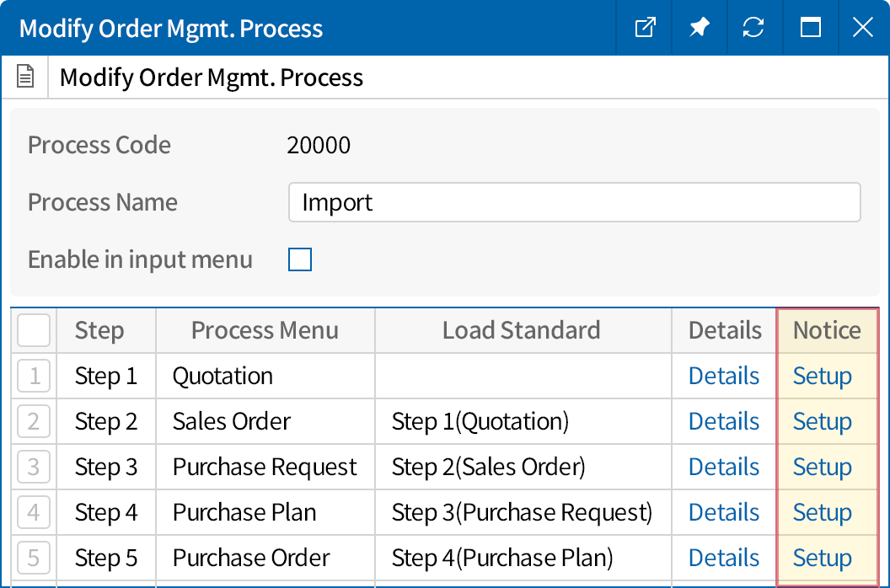The width and height of the screenshot is (890, 588).
Task: Open notice Setup for Step 3 Purchase Request
Action: click(822, 467)
